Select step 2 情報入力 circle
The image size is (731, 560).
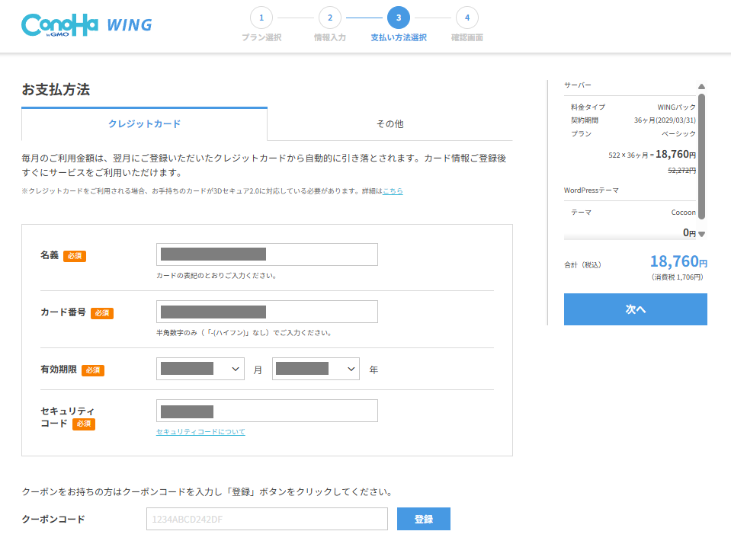tap(330, 17)
